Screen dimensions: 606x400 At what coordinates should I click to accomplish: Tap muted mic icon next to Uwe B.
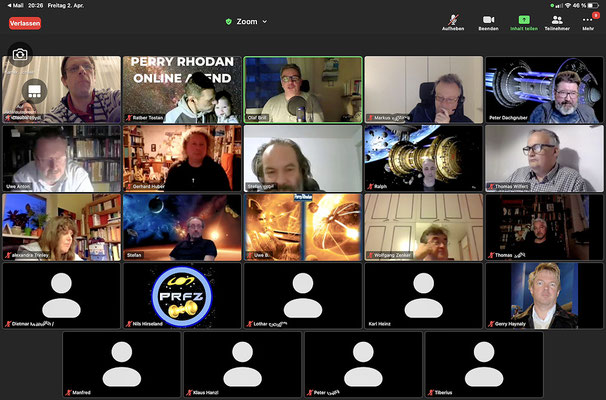[x=250, y=255]
